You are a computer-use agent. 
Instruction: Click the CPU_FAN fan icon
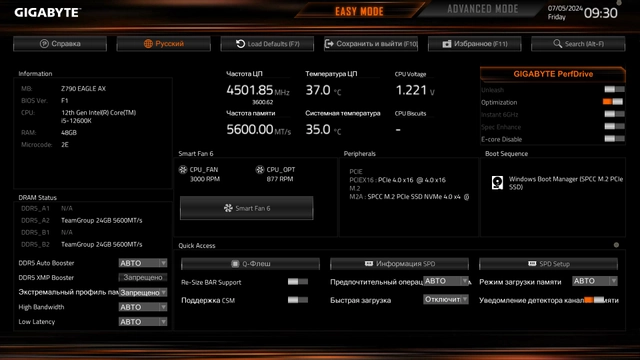pos(183,169)
